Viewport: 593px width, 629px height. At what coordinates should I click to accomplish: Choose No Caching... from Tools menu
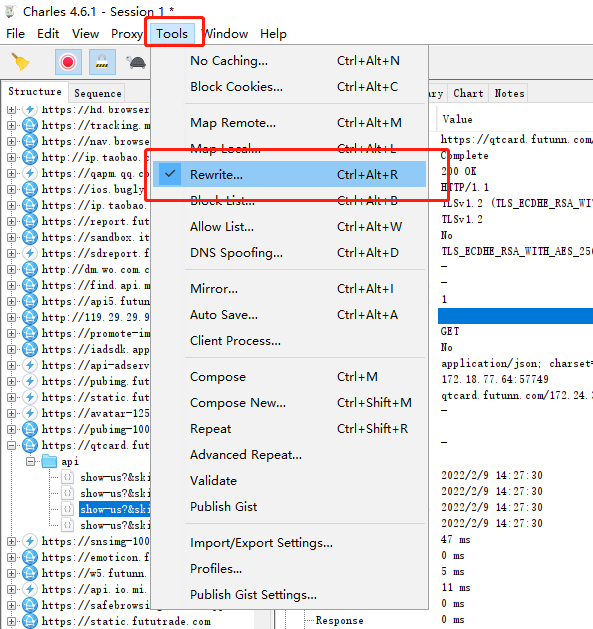[289, 61]
